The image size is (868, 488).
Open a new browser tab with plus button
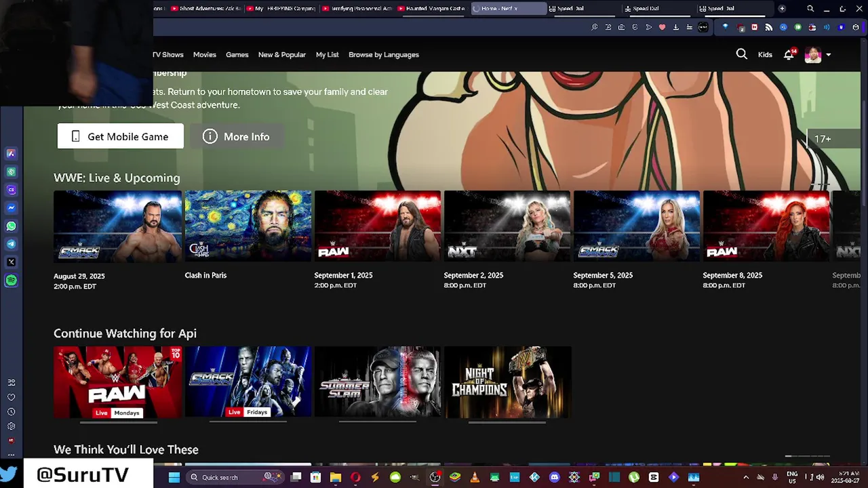pyautogui.click(x=782, y=9)
